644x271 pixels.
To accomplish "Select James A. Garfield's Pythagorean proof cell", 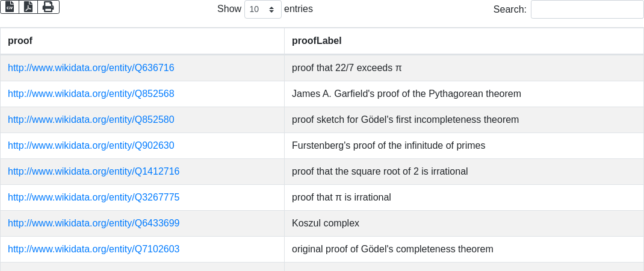I will point(406,94).
